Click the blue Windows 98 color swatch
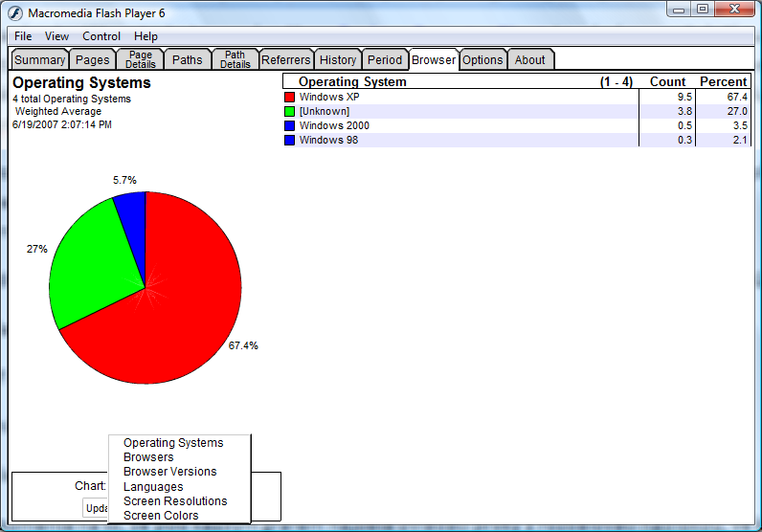This screenshot has width=762, height=532. (x=289, y=140)
